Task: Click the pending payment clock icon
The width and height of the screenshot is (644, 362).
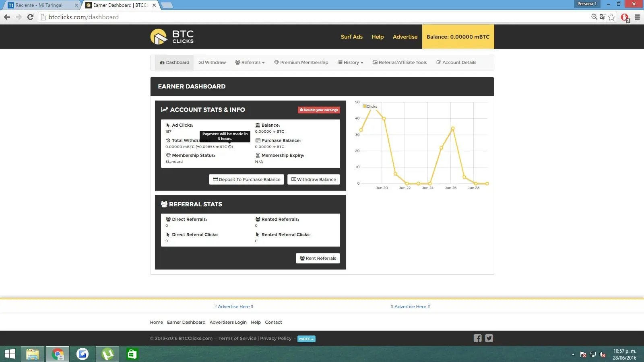Action: (230, 147)
